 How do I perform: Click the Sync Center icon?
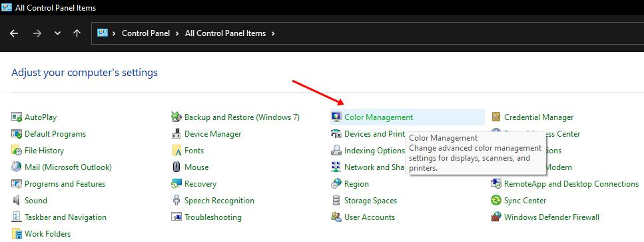pyautogui.click(x=496, y=201)
